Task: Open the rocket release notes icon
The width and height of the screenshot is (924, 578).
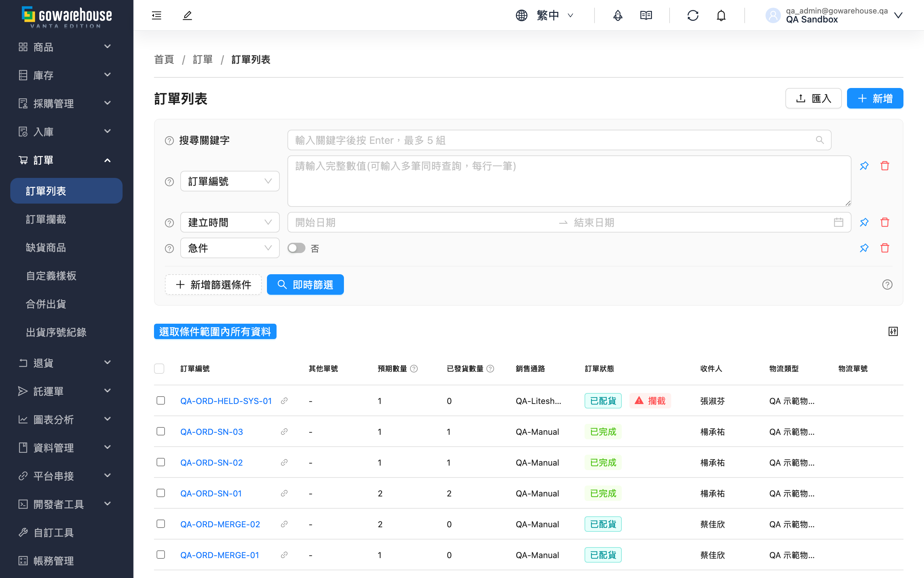Action: [618, 15]
